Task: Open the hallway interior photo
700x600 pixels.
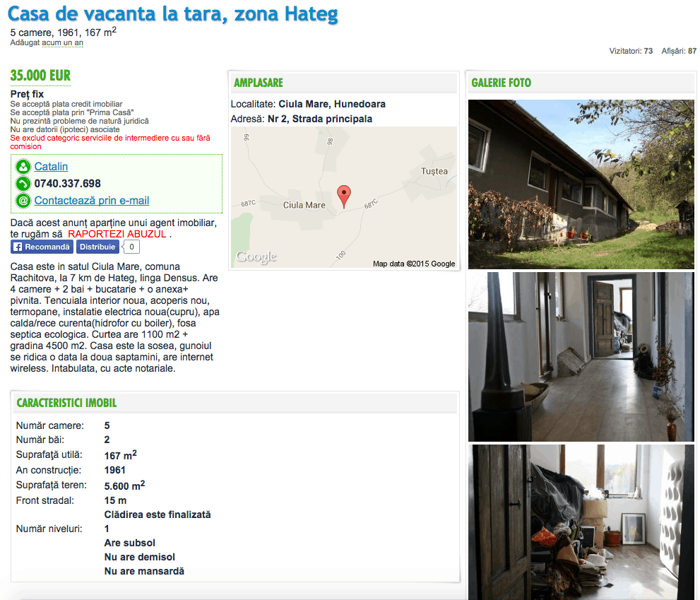Action: (581, 357)
